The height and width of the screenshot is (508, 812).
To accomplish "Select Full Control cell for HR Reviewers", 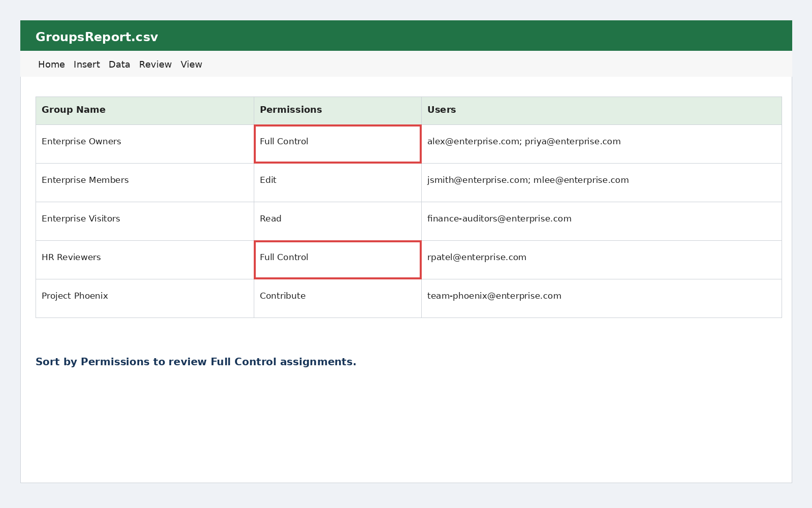I will pyautogui.click(x=337, y=260).
